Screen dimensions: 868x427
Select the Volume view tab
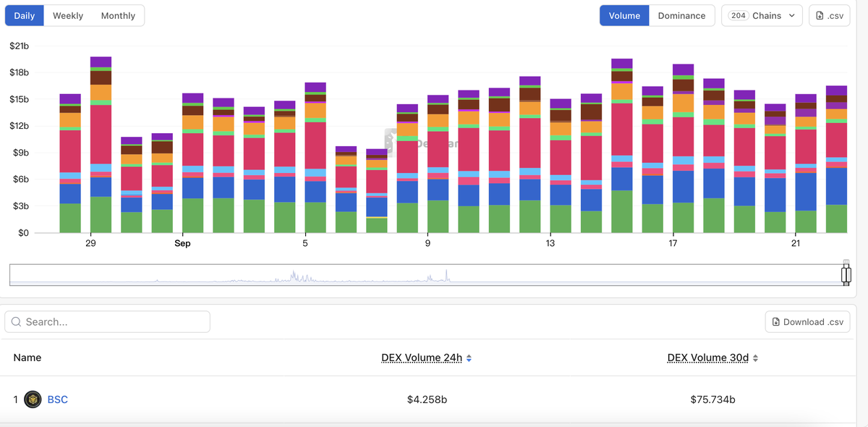(x=624, y=16)
